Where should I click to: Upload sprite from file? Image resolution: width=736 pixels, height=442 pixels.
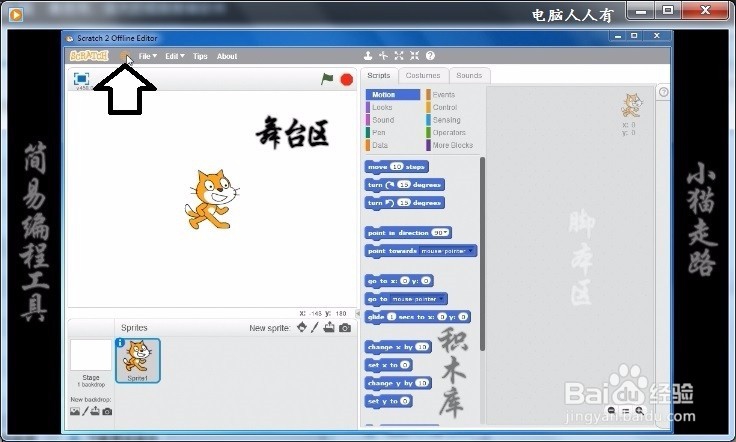tap(329, 328)
